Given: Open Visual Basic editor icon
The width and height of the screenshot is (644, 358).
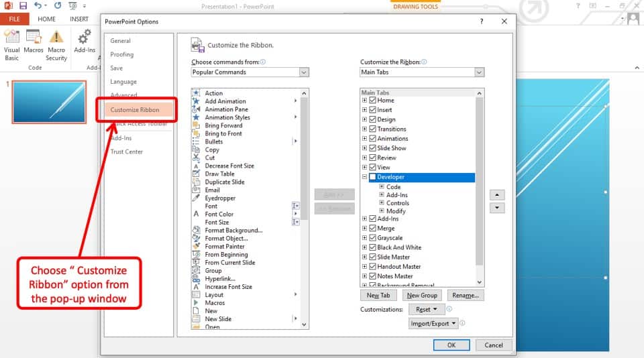Looking at the screenshot, I should pyautogui.click(x=11, y=37).
